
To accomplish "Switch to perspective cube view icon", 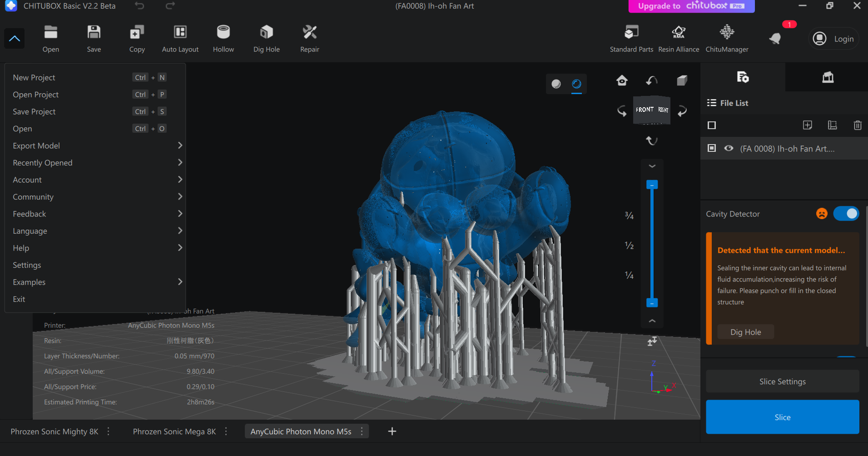I will click(x=682, y=80).
